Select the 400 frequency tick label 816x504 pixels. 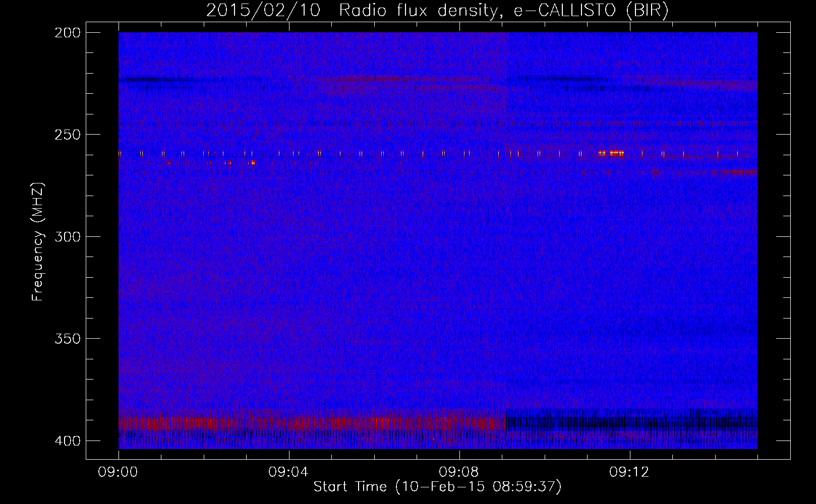click(x=67, y=441)
